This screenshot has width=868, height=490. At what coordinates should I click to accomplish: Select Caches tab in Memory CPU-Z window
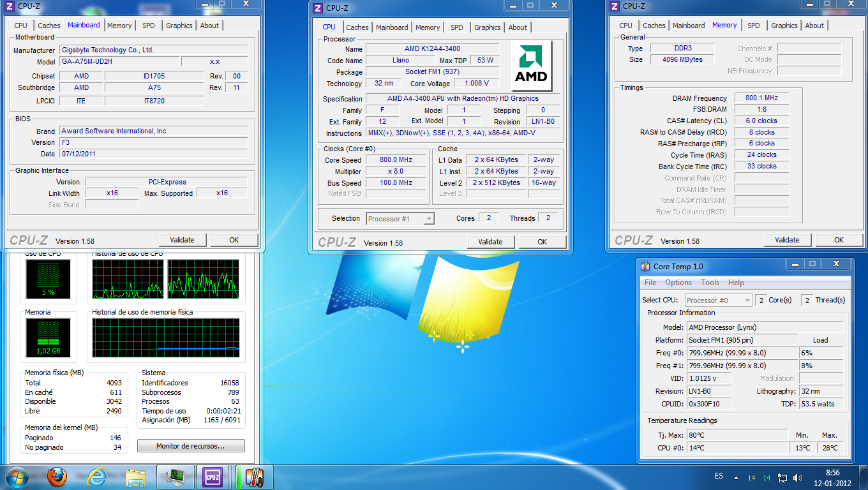[654, 26]
